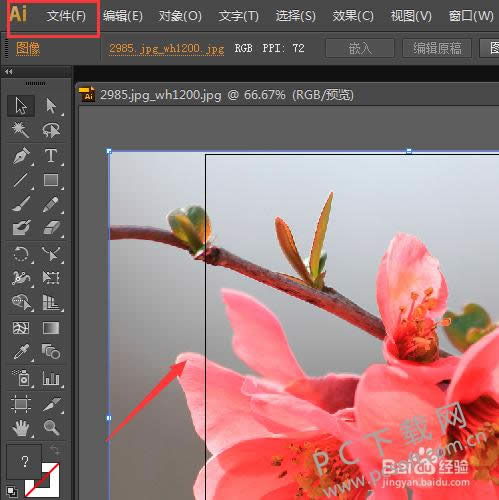
Task: Choose the Eraser tool
Action: (x=51, y=228)
